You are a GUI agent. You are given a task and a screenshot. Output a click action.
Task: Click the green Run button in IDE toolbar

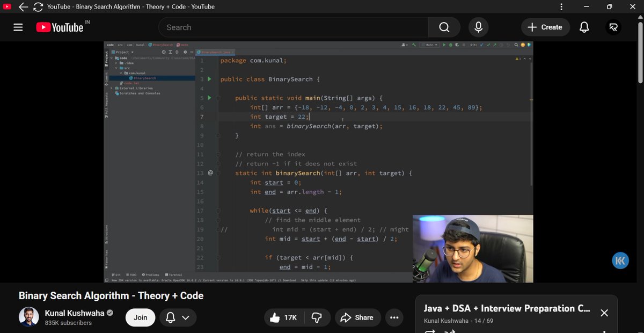click(x=444, y=45)
